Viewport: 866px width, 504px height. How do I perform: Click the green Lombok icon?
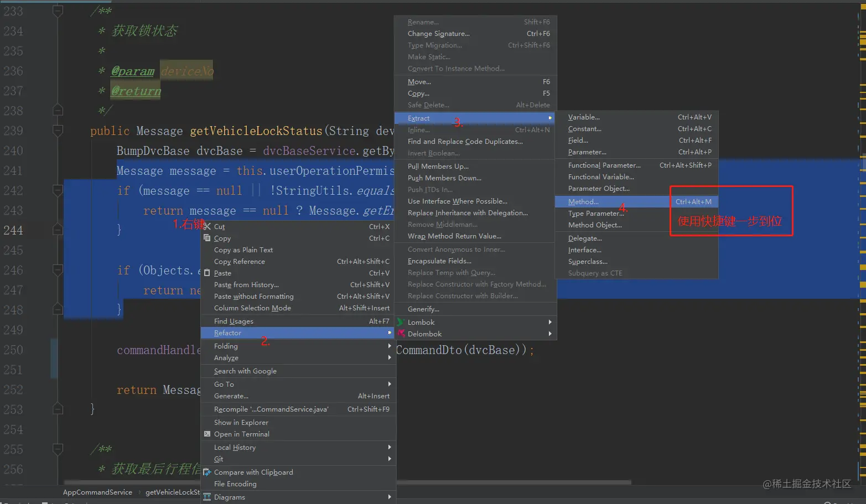pyautogui.click(x=401, y=322)
